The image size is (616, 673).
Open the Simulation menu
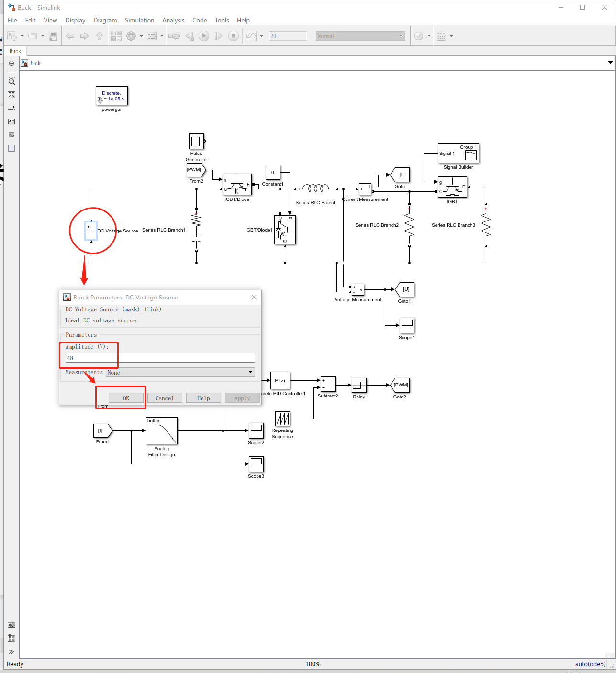[139, 20]
